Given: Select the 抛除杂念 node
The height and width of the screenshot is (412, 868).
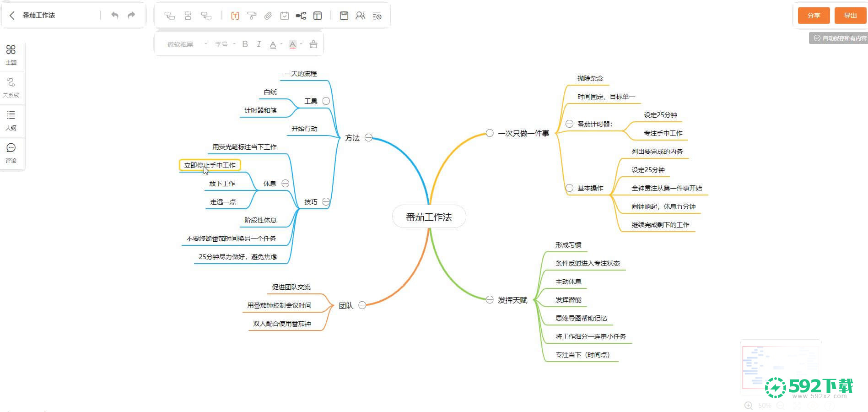Looking at the screenshot, I should tap(590, 78).
